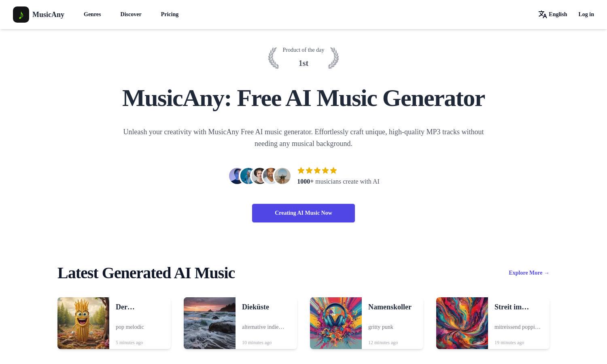
Task: Click the five-star rating icons
Action: point(317,171)
